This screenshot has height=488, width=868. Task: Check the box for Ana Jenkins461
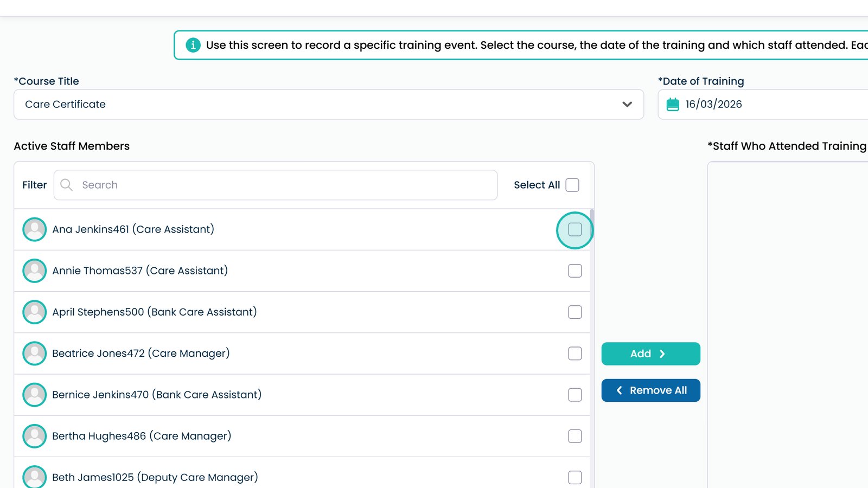pyautogui.click(x=575, y=229)
